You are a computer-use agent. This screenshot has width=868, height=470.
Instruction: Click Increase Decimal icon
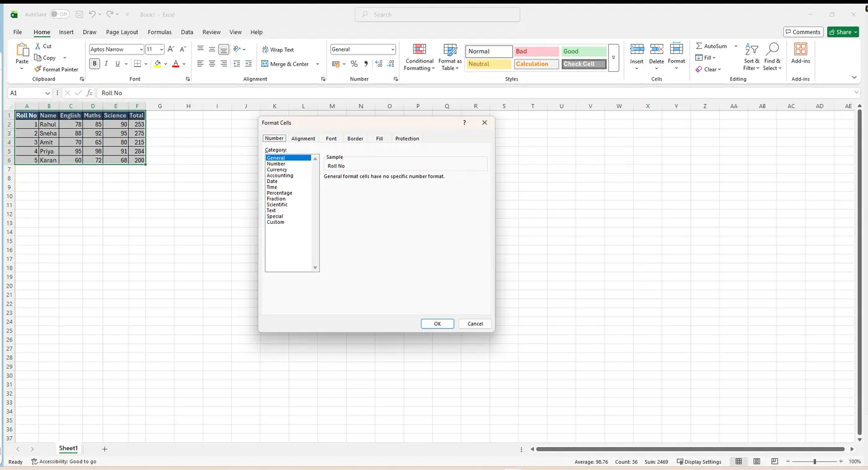[379, 64]
